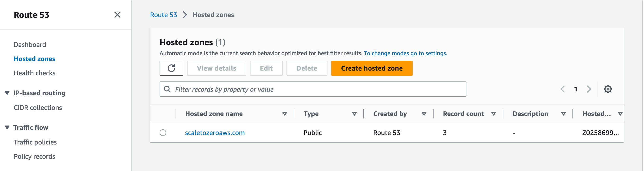This screenshot has height=171, width=644.
Task: Click the search magnifier icon
Action: pyautogui.click(x=167, y=89)
